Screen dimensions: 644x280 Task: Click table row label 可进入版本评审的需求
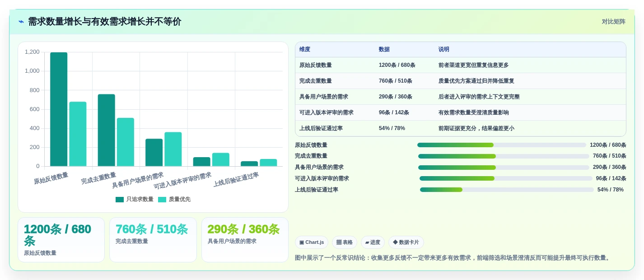click(x=327, y=112)
